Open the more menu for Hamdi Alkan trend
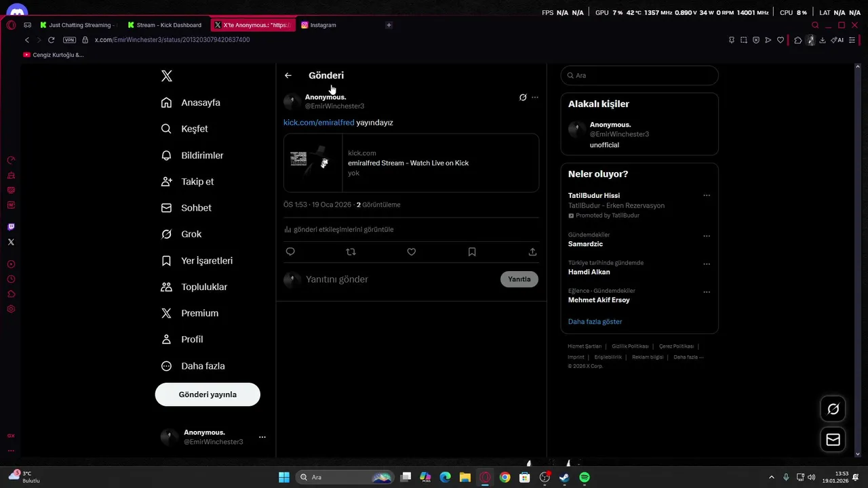 pos(707,264)
